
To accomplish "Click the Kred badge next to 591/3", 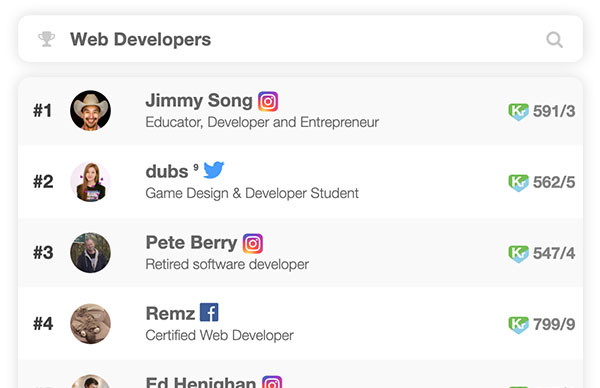I will click(518, 112).
